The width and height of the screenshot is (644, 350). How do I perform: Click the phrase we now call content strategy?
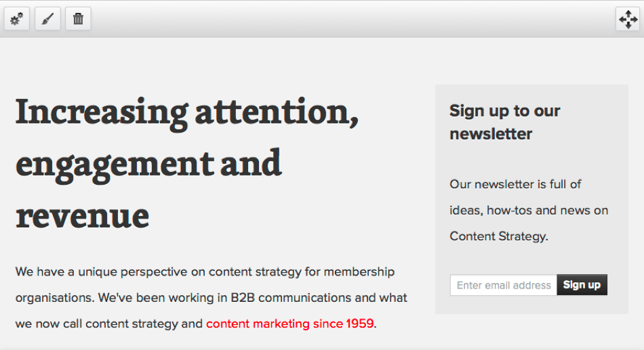(x=108, y=324)
